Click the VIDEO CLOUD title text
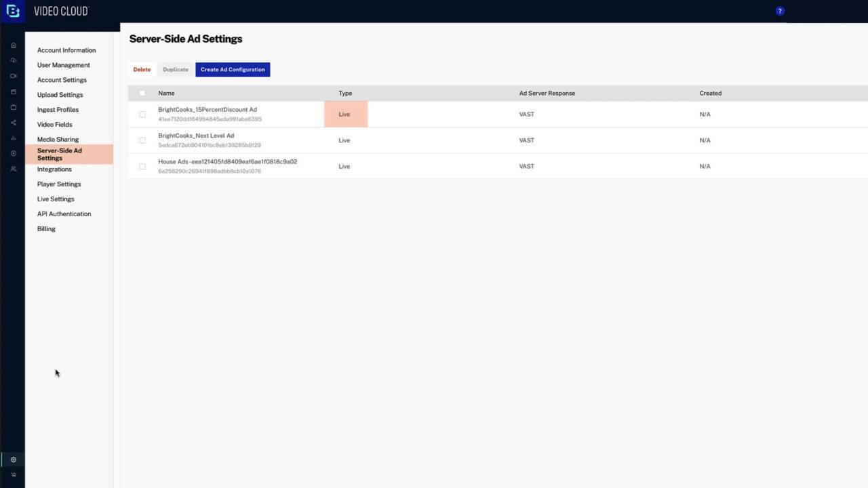The image size is (868, 488). [x=61, y=11]
